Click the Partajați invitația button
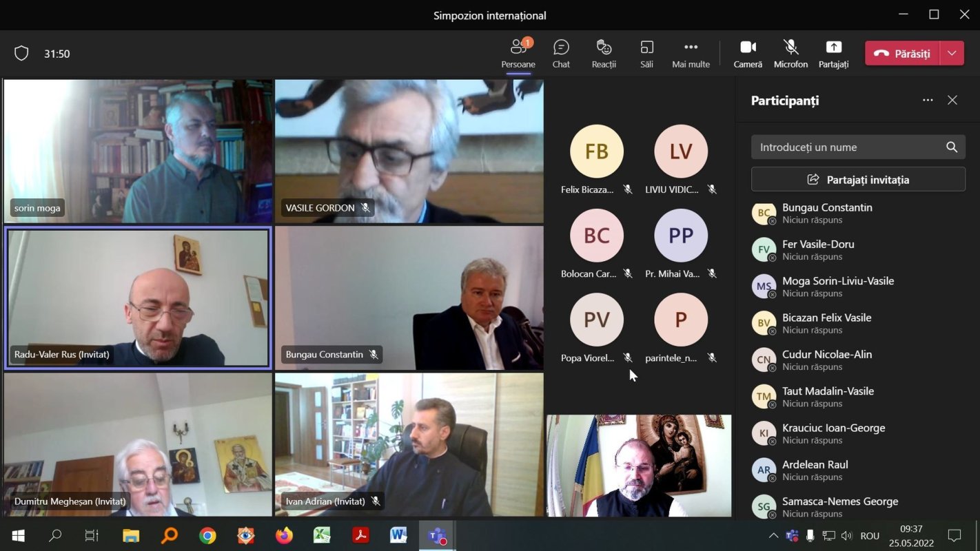The height and width of the screenshot is (551, 980). click(858, 180)
